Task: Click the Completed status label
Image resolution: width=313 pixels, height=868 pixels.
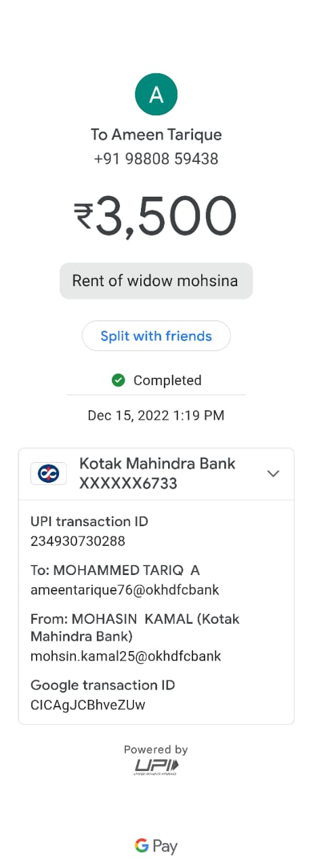Action: (x=167, y=380)
